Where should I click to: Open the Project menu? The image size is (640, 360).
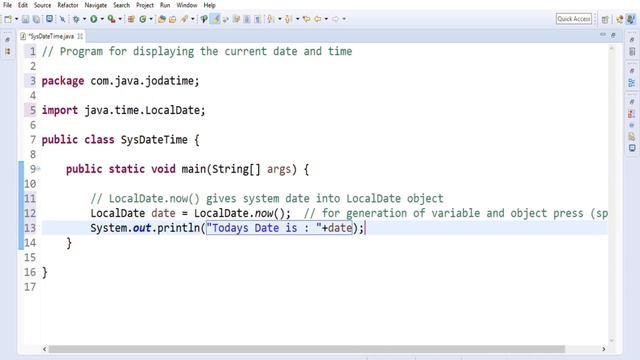(x=145, y=5)
